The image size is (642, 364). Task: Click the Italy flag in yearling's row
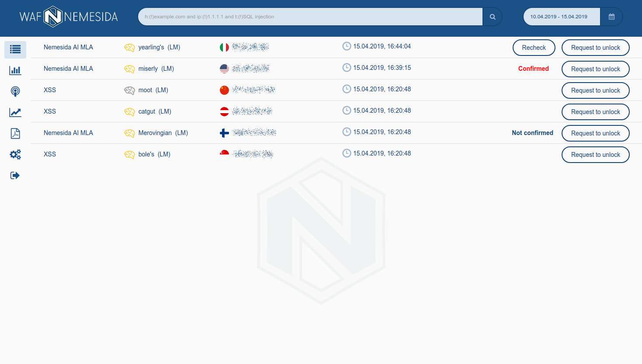click(224, 47)
